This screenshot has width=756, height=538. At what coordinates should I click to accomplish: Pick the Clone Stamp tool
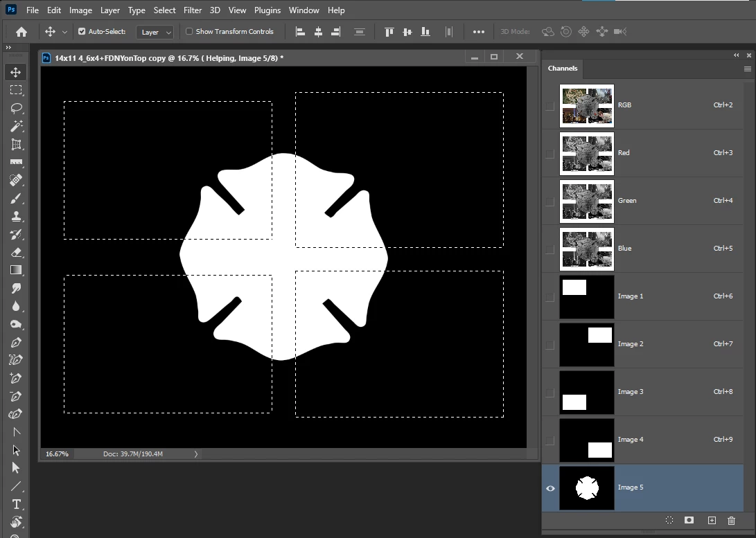pos(16,216)
